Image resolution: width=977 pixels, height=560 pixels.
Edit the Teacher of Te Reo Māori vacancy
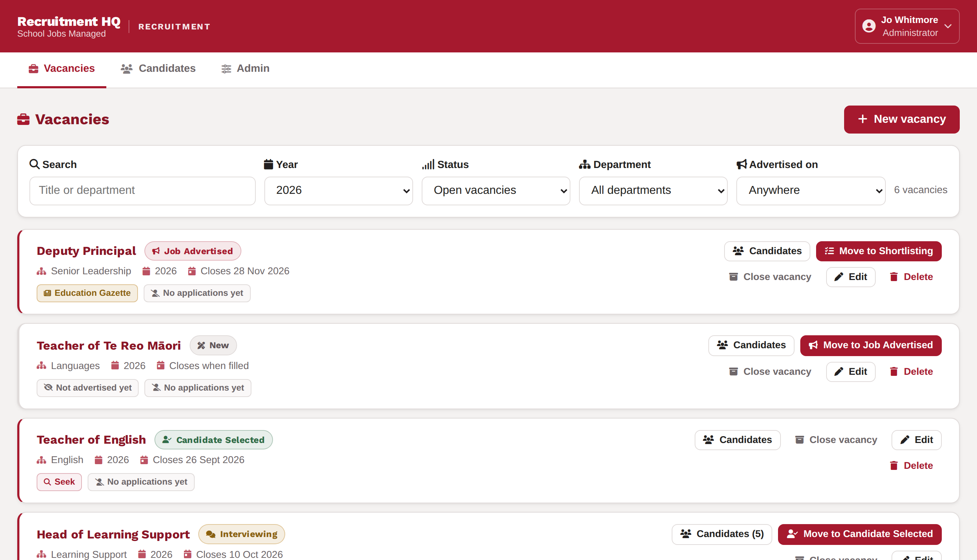click(851, 372)
